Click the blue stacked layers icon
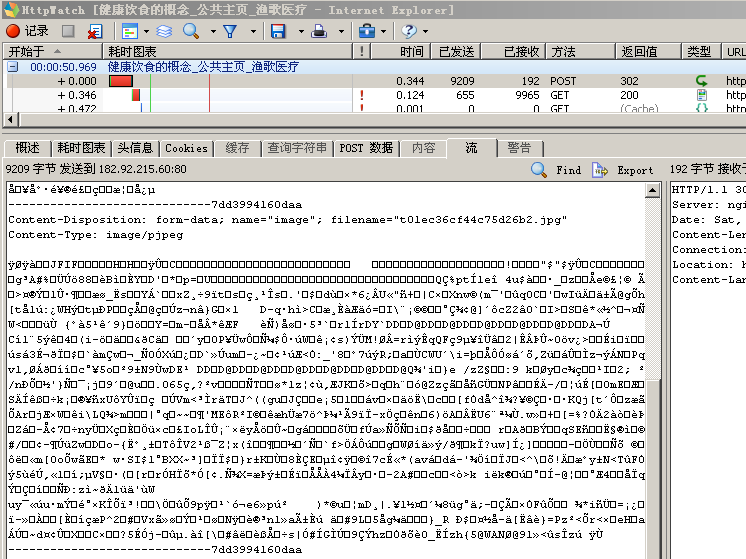746x559 pixels. [x=164, y=31]
